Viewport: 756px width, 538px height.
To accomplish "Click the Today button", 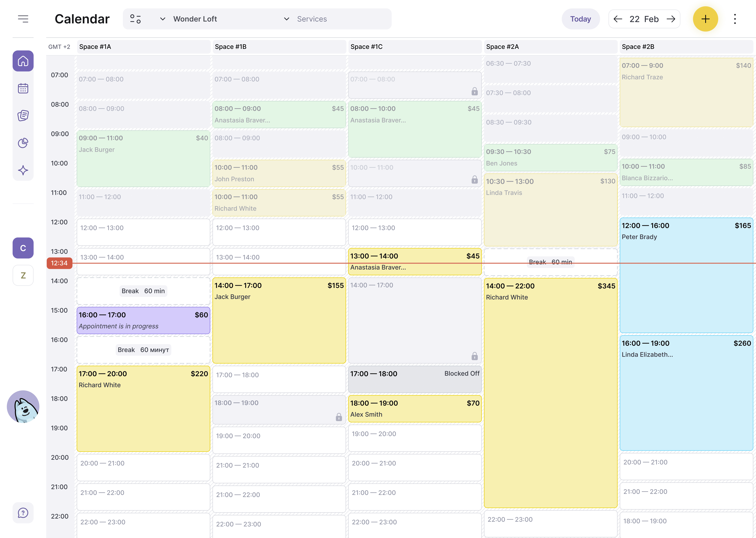I will [x=580, y=19].
